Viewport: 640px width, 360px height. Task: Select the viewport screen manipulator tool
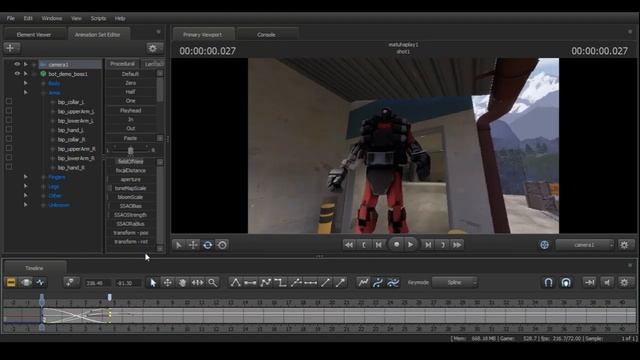coord(222,245)
